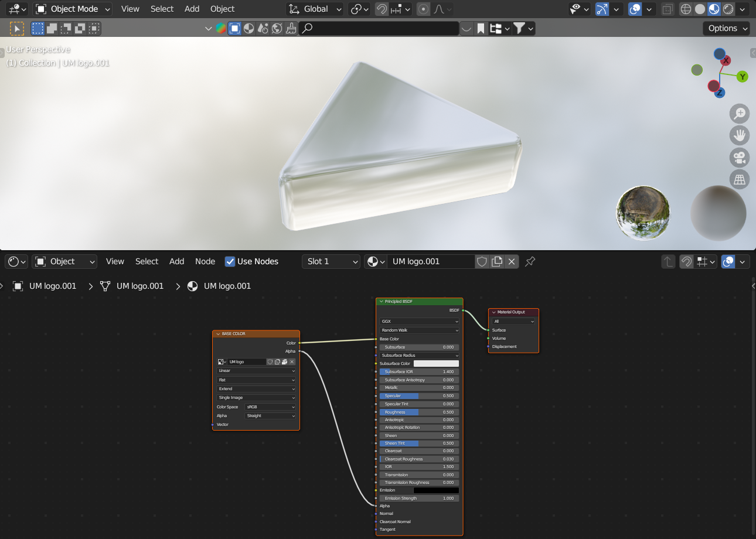756x539 pixels.
Task: Toggle camera view with the camera icon
Action: pyautogui.click(x=740, y=158)
